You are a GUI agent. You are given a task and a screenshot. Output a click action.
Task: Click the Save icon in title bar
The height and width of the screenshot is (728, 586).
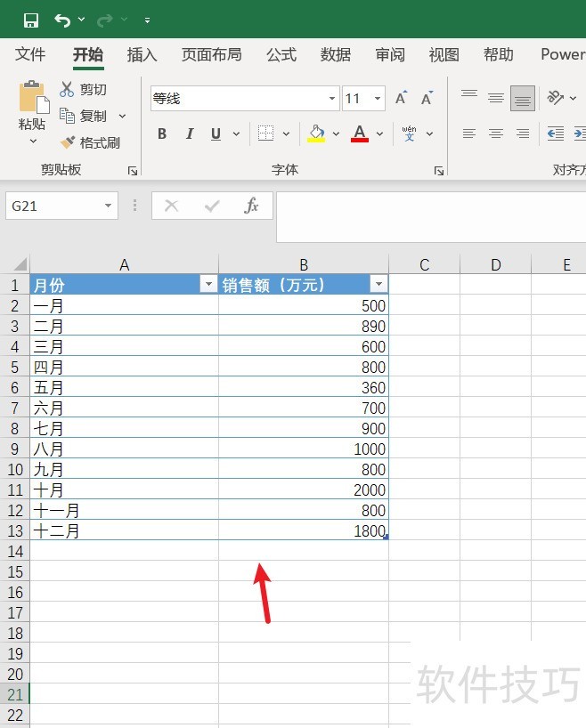click(x=31, y=20)
